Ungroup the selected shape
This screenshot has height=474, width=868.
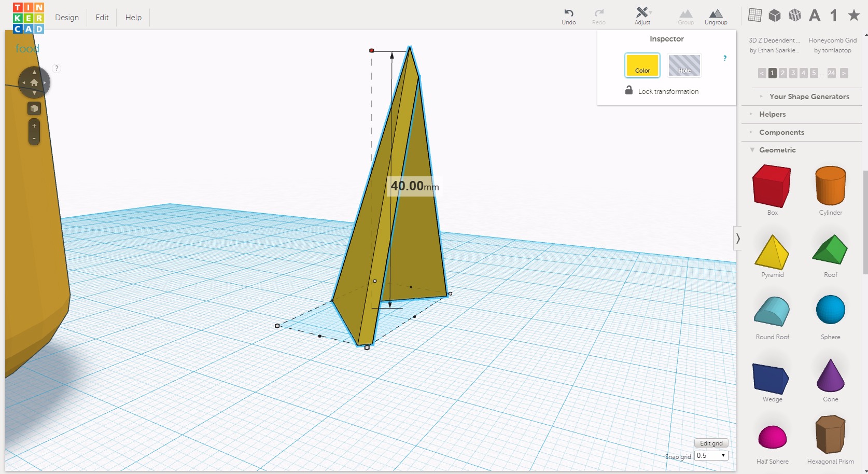click(x=716, y=17)
